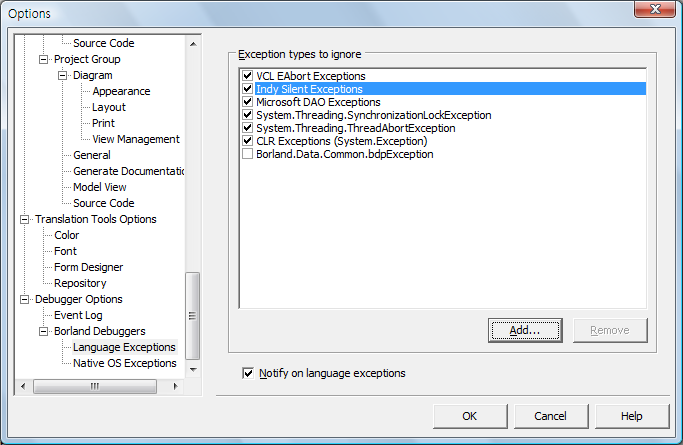
Task: Select Native OS Exceptions in tree
Action: pos(124,363)
